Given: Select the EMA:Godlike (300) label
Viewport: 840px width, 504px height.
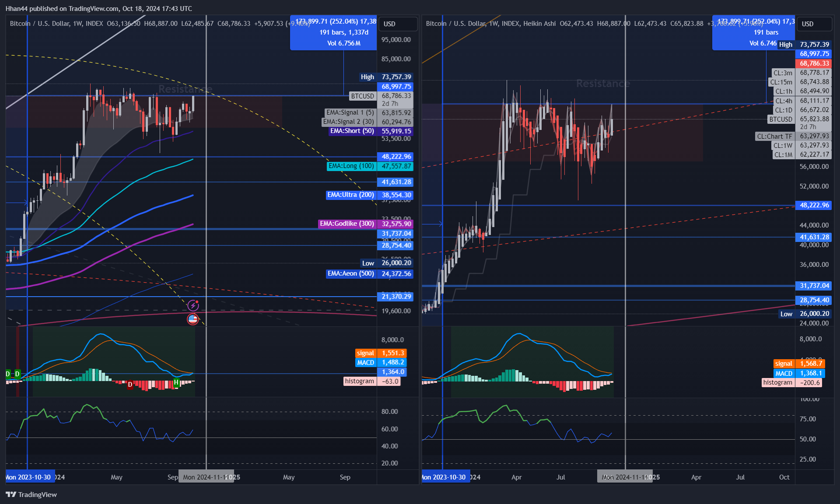Looking at the screenshot, I should click(x=366, y=224).
